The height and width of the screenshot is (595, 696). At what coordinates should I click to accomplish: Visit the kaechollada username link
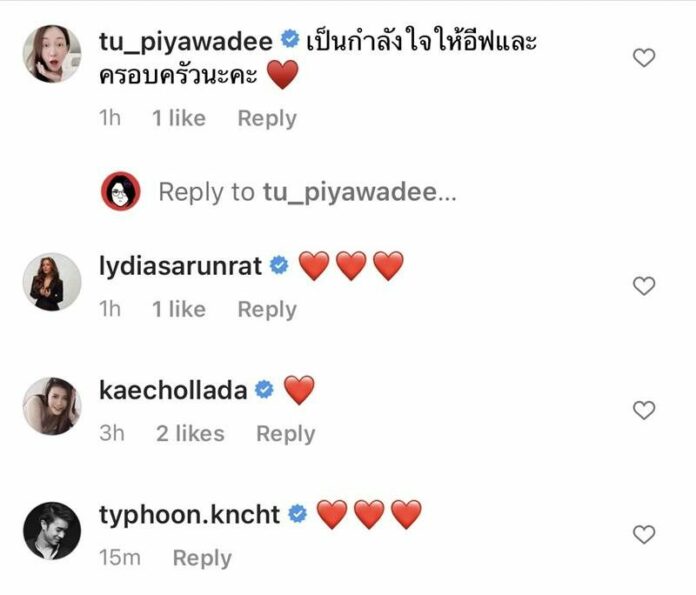tap(173, 390)
